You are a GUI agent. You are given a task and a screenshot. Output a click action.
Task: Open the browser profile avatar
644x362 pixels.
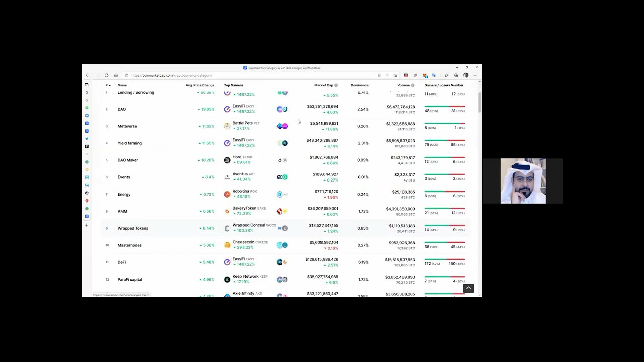[x=466, y=75]
